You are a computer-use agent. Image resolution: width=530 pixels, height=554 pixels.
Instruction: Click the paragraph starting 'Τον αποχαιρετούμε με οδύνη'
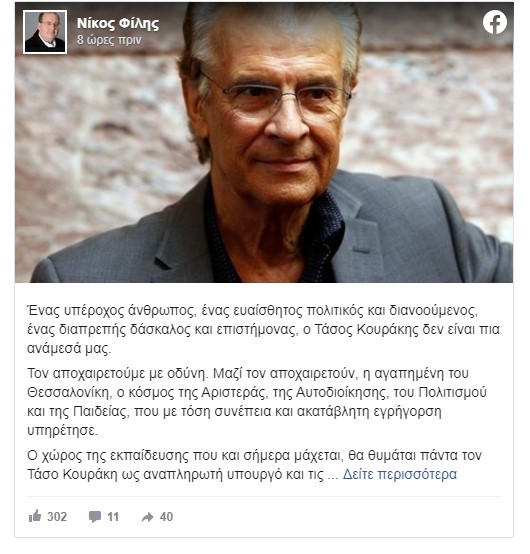(x=257, y=402)
